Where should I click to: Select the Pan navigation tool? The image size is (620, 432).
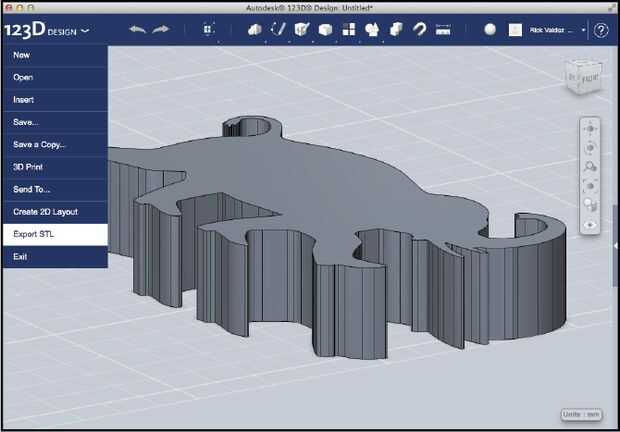(x=590, y=129)
